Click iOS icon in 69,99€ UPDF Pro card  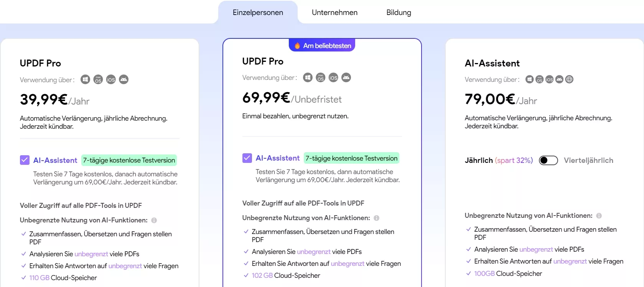coord(333,78)
